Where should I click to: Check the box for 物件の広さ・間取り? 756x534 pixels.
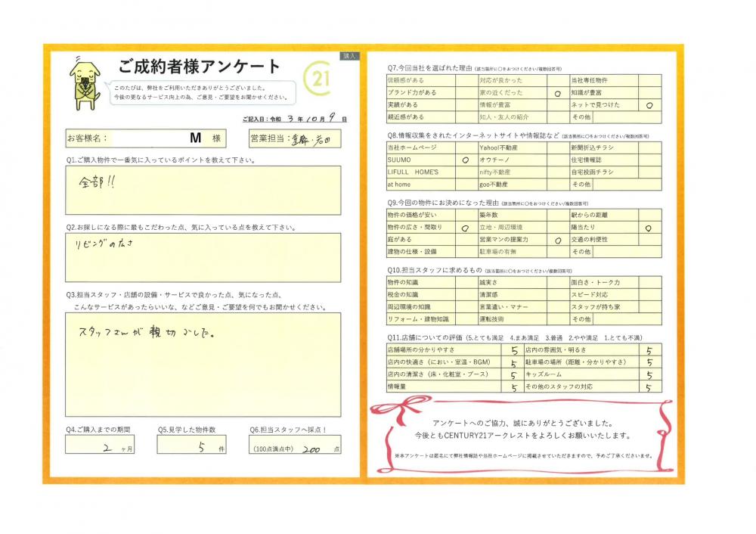[465, 227]
